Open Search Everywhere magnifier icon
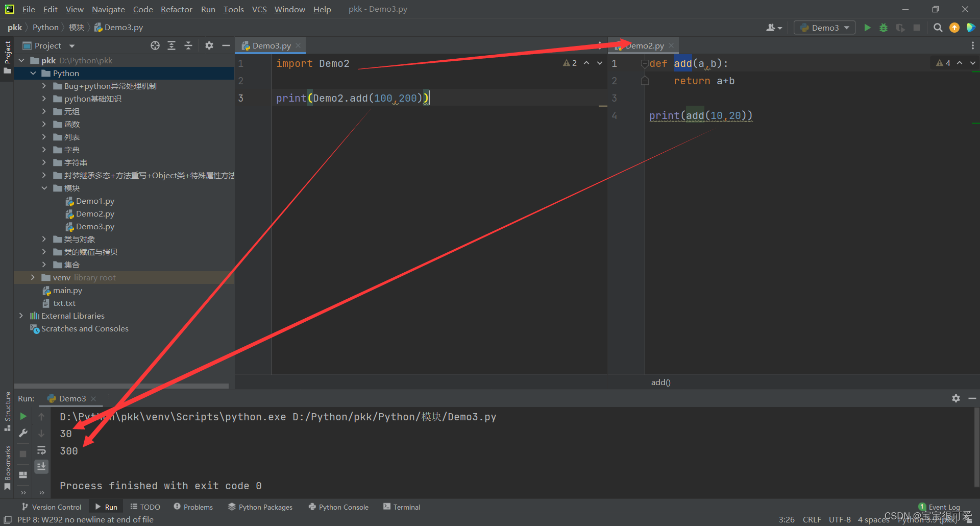The width and height of the screenshot is (980, 526). 938,28
